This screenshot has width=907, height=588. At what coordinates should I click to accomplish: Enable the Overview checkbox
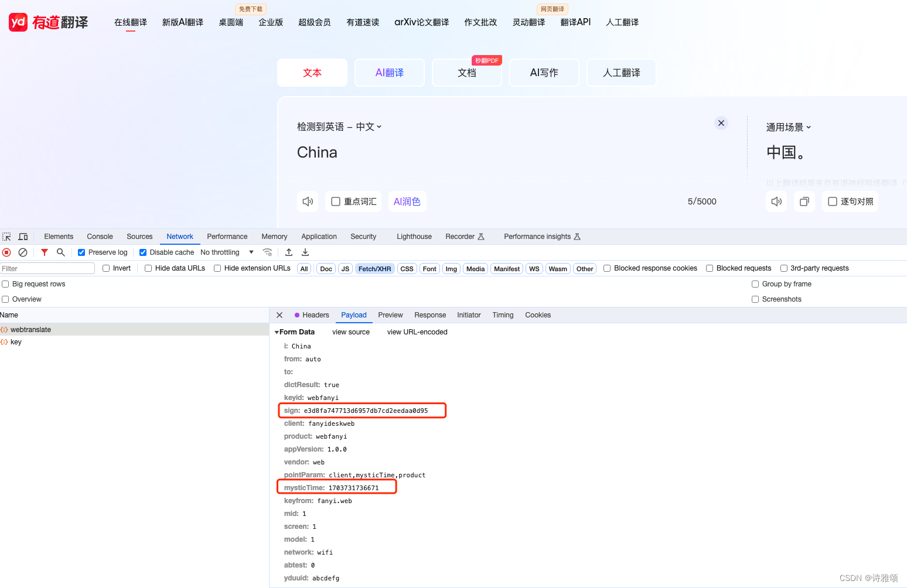(5, 299)
